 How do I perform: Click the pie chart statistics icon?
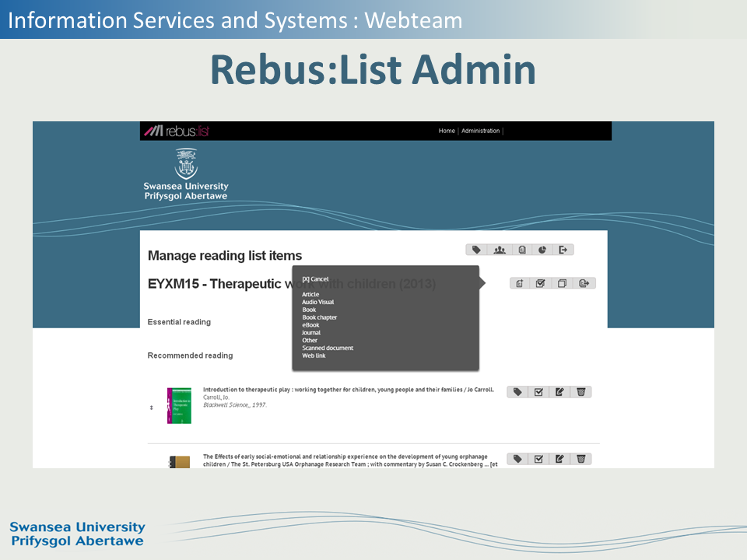tap(542, 250)
